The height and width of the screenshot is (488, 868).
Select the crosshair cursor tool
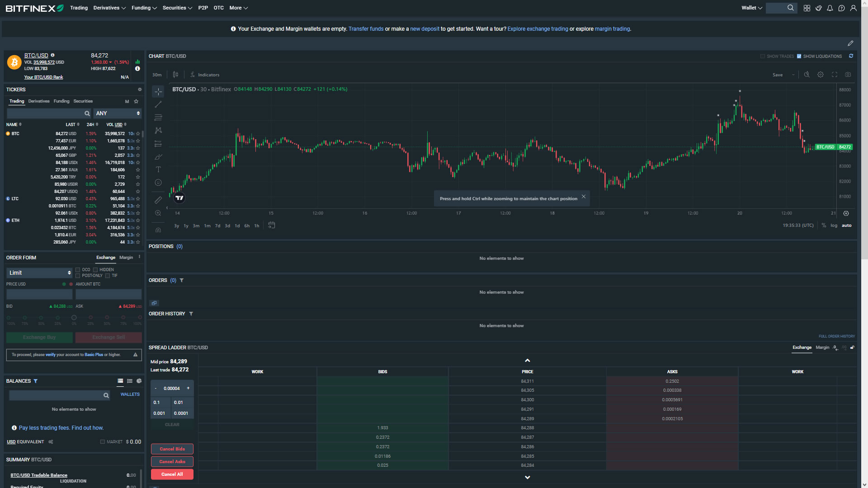click(158, 91)
